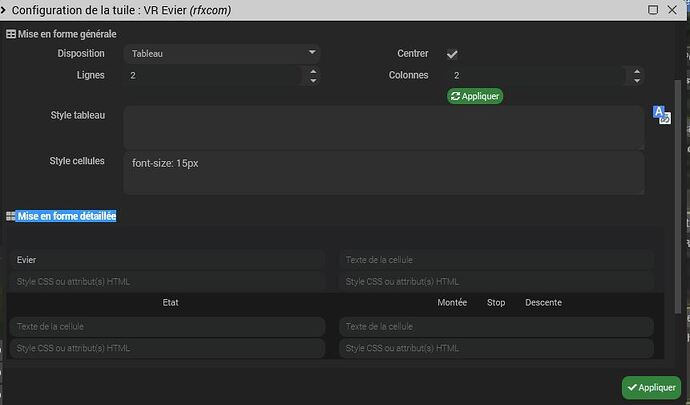Click the Style tableau text area
The width and height of the screenshot is (690, 405).
tap(384, 126)
